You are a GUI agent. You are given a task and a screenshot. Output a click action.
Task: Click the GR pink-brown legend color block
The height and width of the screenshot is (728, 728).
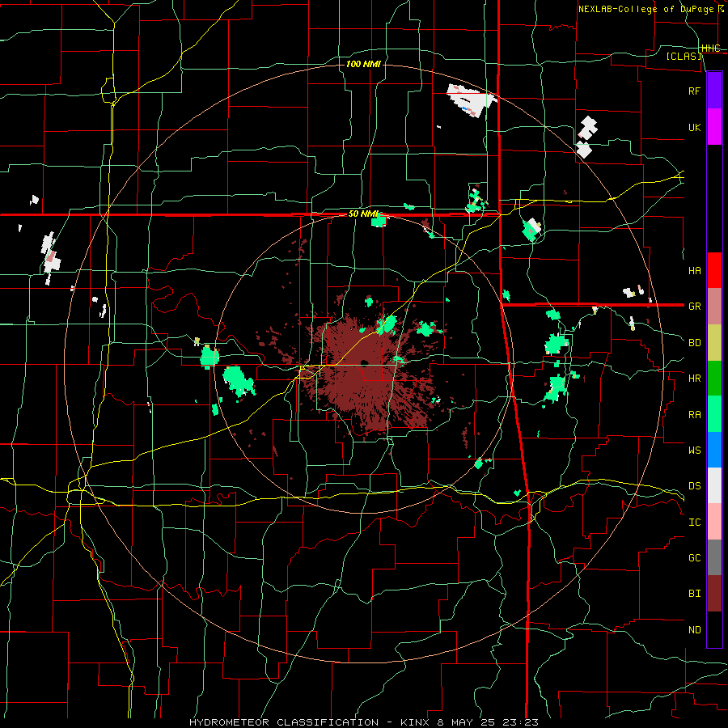[x=714, y=307]
